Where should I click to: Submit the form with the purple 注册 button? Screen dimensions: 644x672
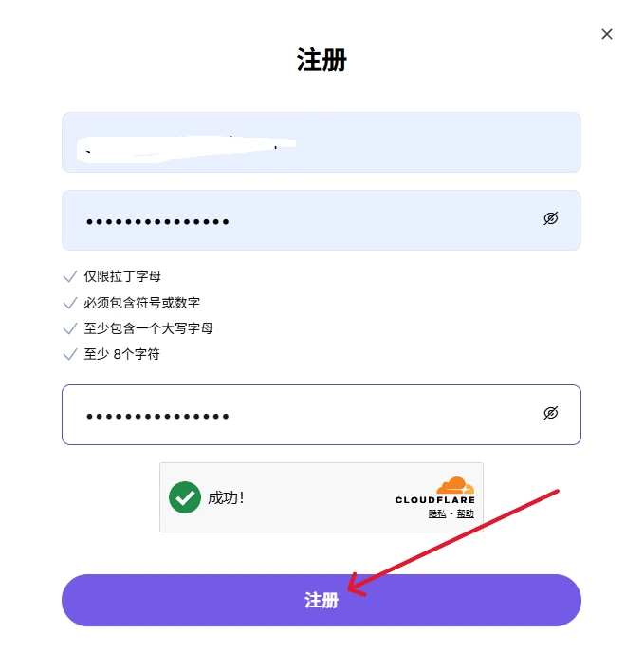tap(322, 601)
